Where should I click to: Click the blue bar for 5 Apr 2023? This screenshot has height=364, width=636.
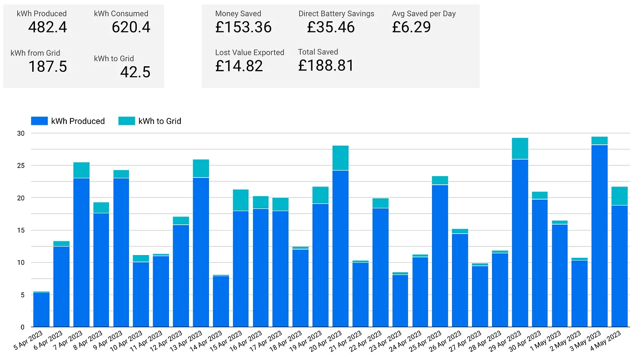(x=41, y=310)
